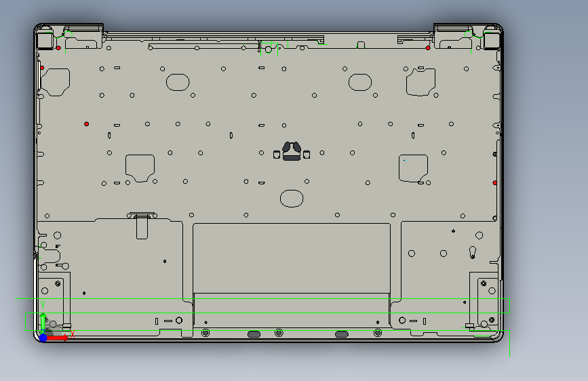This screenshot has height=381, width=588.
Task: Select the right dark oblong slot on bottom edge
Action: pos(342,334)
